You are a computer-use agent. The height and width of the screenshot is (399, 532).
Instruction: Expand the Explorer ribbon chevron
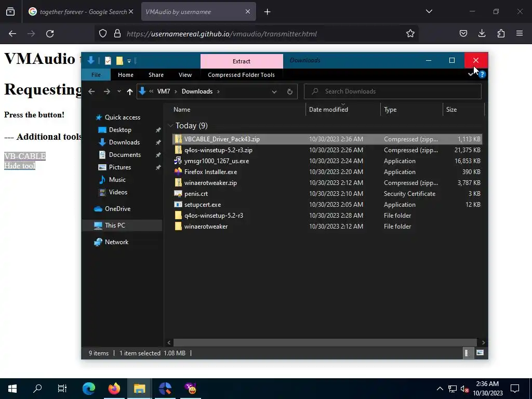click(x=471, y=74)
